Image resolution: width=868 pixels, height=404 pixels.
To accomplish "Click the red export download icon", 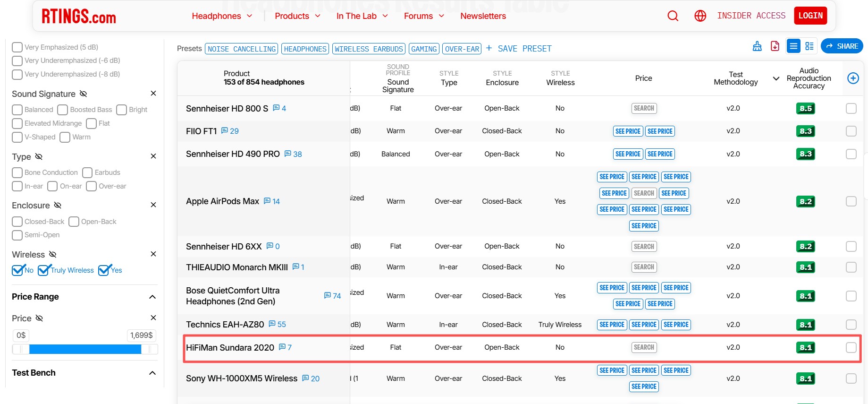I will coord(775,46).
